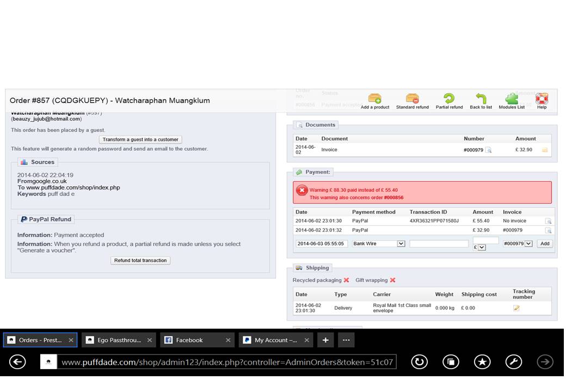Click www.puffdade.com/shop/index.php in Sources
Screen dimensions: 566x392
pyautogui.click(x=73, y=188)
